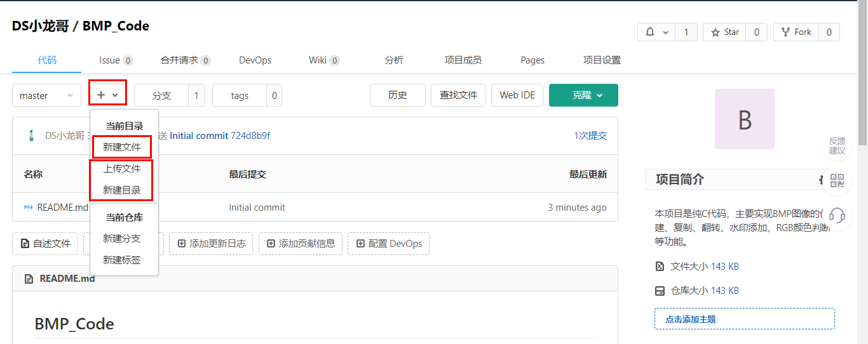Open the DevOps tab
This screenshot has height=344, width=868.
tap(255, 60)
